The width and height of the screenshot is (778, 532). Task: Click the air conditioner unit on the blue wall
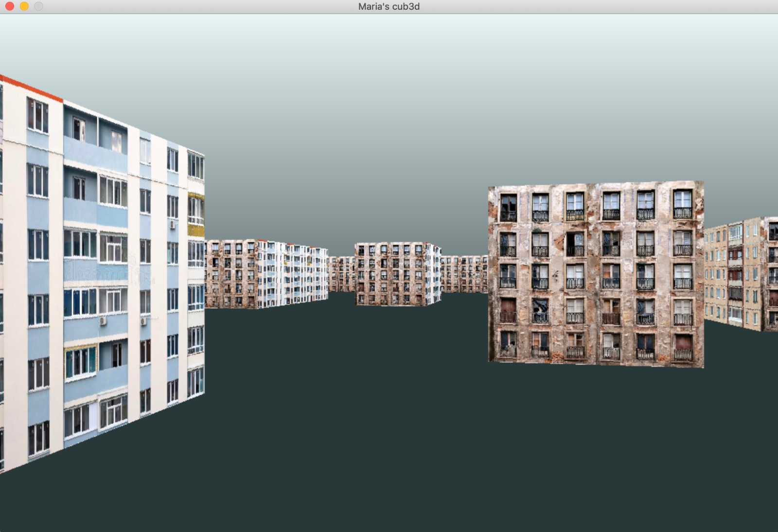[103, 321]
